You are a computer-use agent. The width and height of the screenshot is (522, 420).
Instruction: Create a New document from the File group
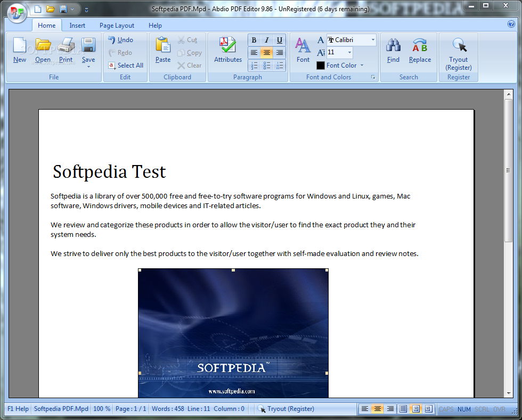20,50
